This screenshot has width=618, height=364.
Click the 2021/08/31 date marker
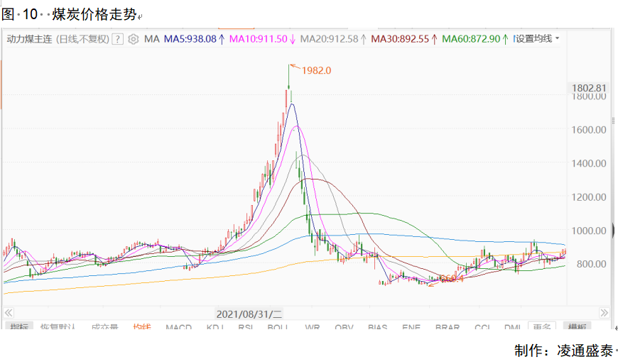coord(249,314)
